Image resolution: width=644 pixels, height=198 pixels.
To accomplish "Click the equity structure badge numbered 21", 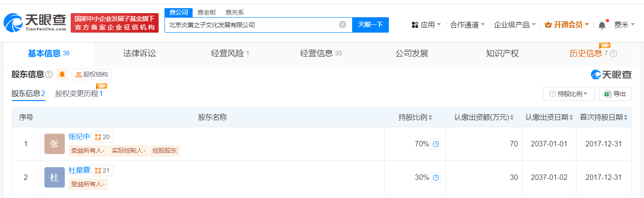I will [x=102, y=171].
